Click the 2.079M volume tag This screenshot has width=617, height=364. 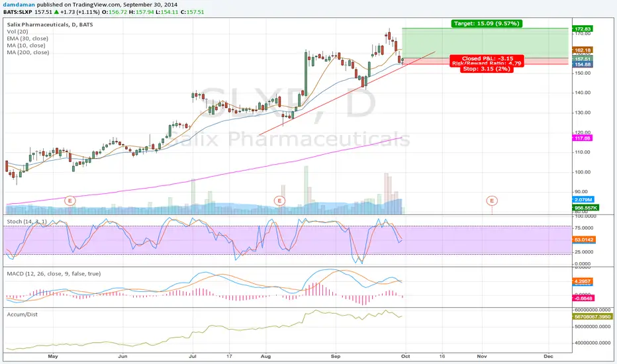click(x=583, y=200)
